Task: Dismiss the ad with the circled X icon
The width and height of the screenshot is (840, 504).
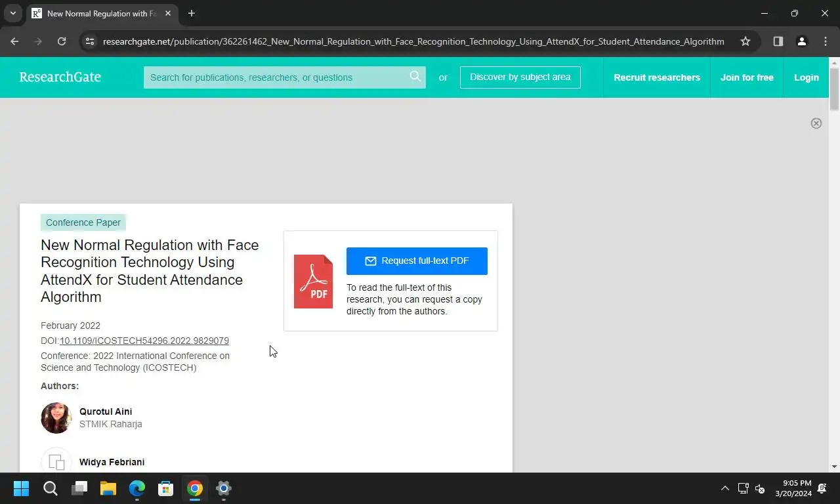Action: (816, 123)
